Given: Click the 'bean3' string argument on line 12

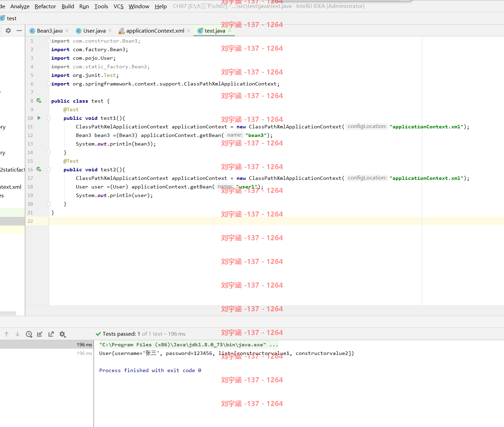Looking at the screenshot, I should tap(256, 135).
